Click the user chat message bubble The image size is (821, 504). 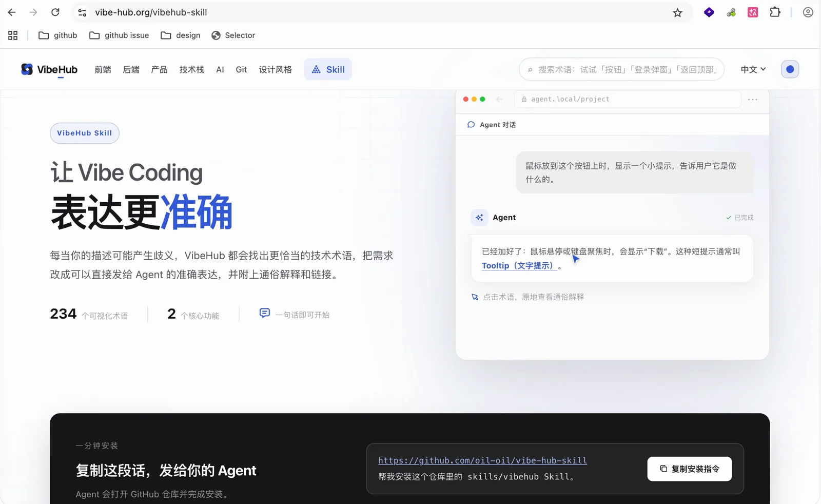pos(635,172)
